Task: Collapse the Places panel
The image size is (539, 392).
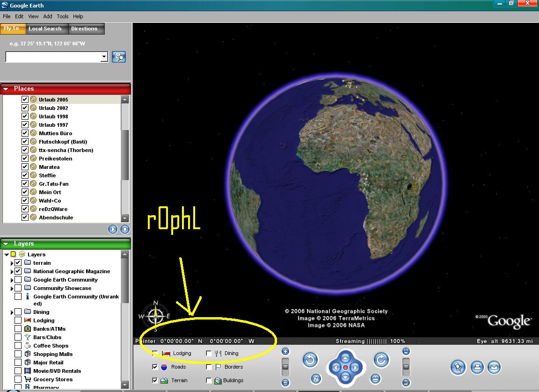Action: coord(7,89)
